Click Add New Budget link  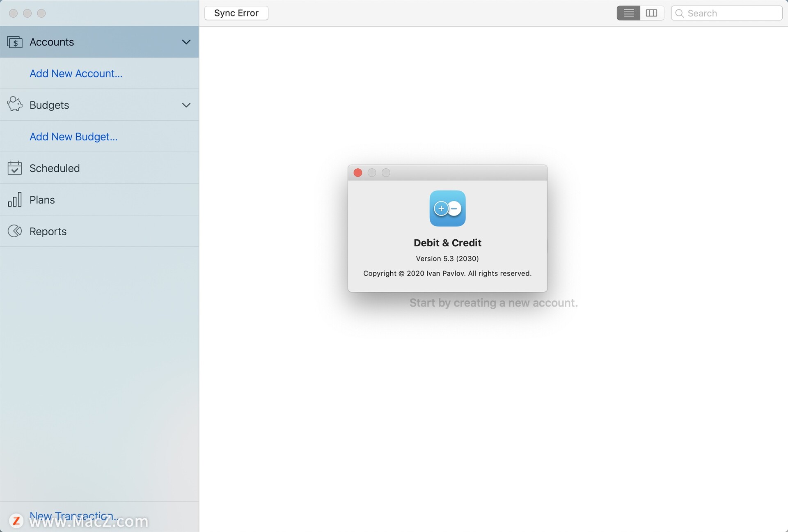point(73,137)
